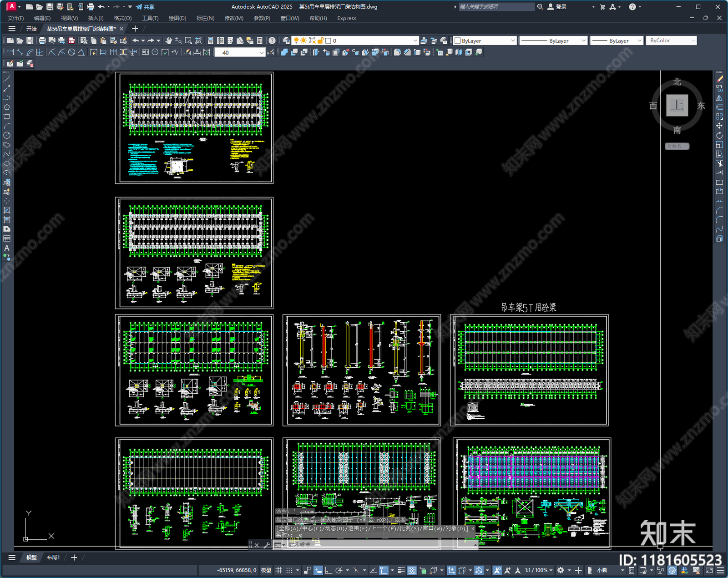Click the QuickCalc calculator icon
Viewport: 728px width, 578px height.
coord(260,41)
